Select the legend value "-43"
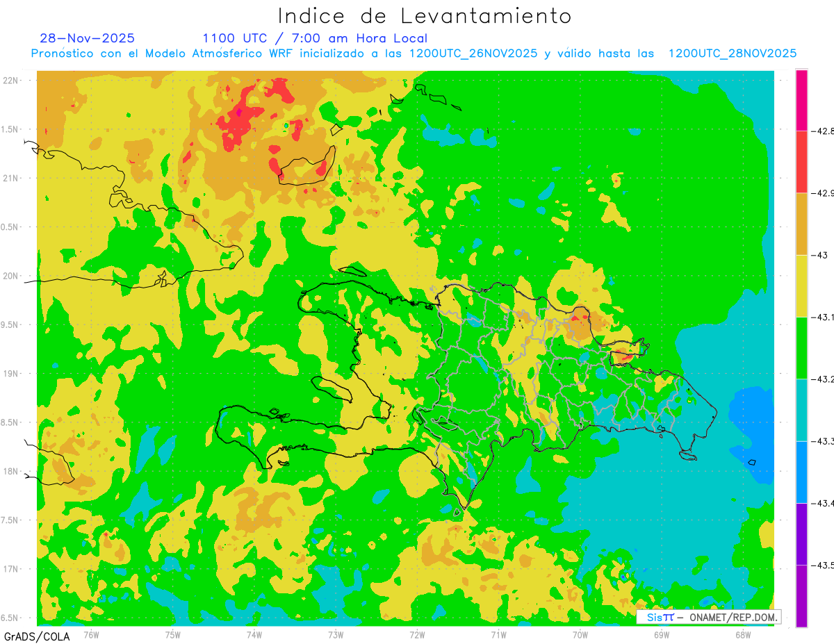This screenshot has width=834, height=644. tap(819, 255)
